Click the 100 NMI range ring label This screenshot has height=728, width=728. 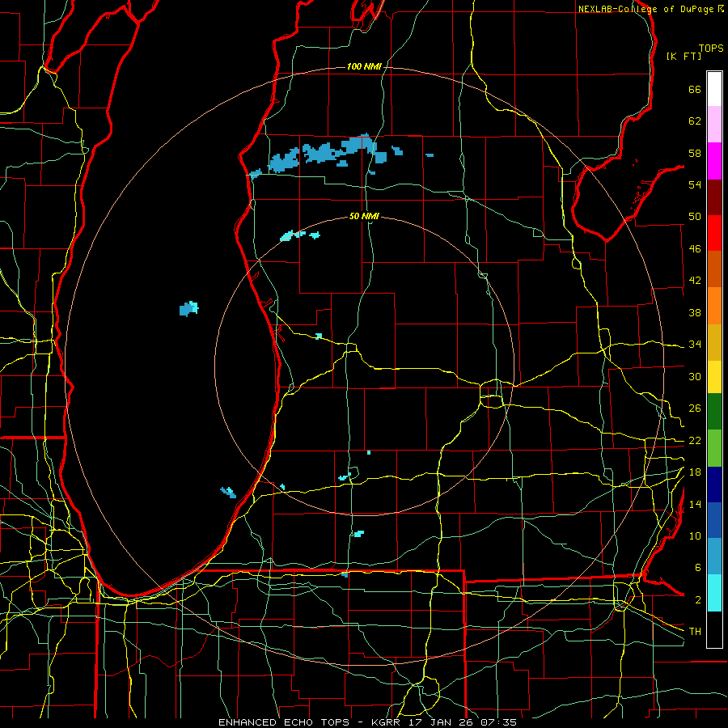coord(364,66)
